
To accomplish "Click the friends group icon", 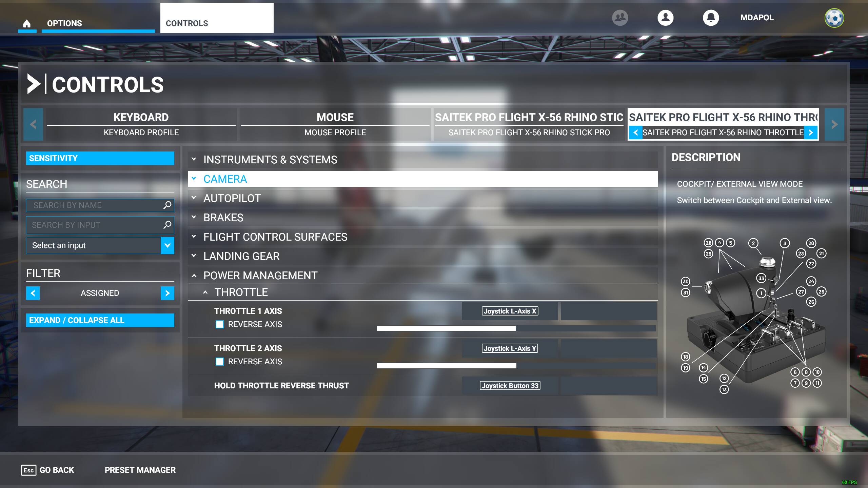I will [620, 18].
